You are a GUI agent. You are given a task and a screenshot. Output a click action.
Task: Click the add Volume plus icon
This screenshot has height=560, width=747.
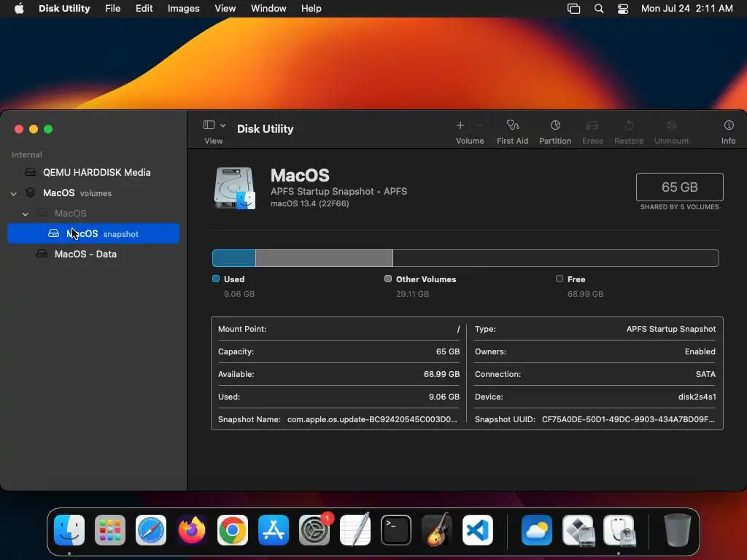click(x=460, y=125)
